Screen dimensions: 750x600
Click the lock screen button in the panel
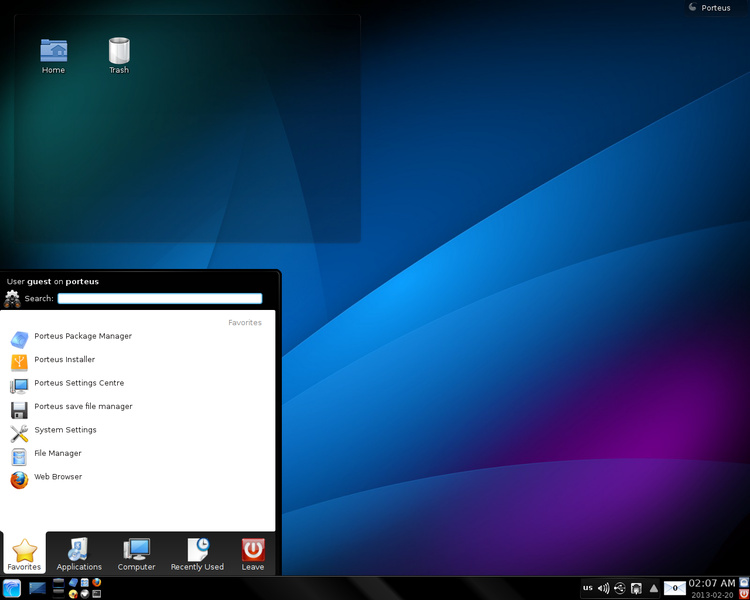click(x=744, y=582)
